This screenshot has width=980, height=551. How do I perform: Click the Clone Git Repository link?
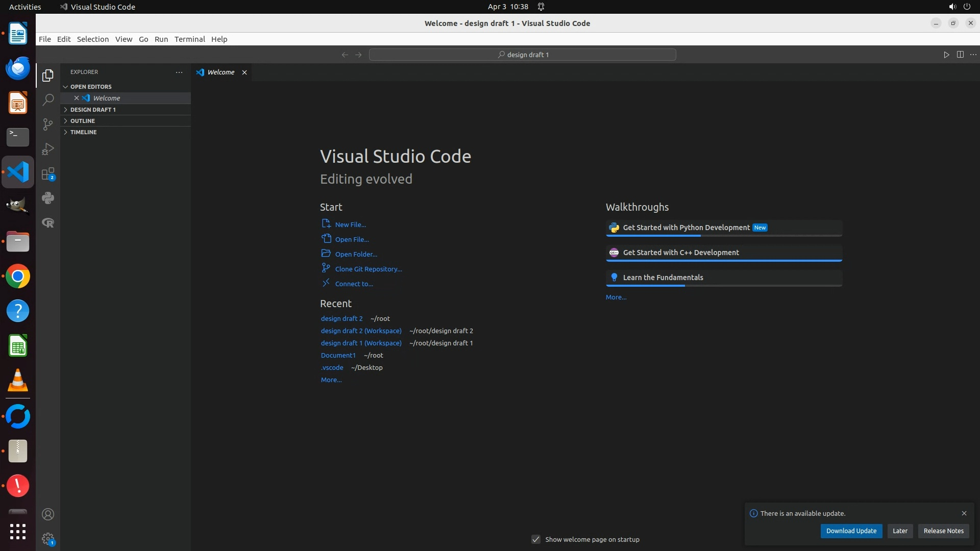[x=368, y=269]
